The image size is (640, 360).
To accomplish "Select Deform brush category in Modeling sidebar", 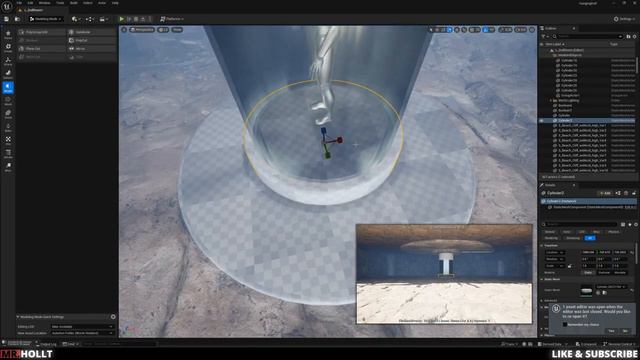I will (8, 74).
